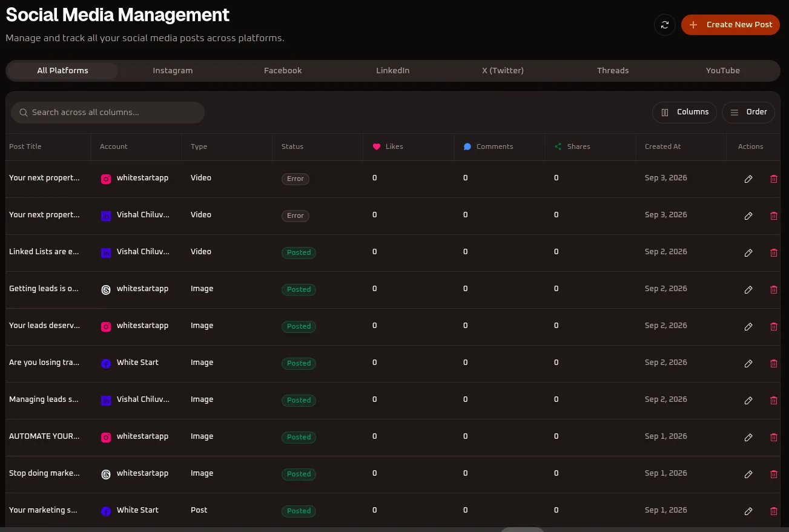Click Create New Post button

point(730,25)
